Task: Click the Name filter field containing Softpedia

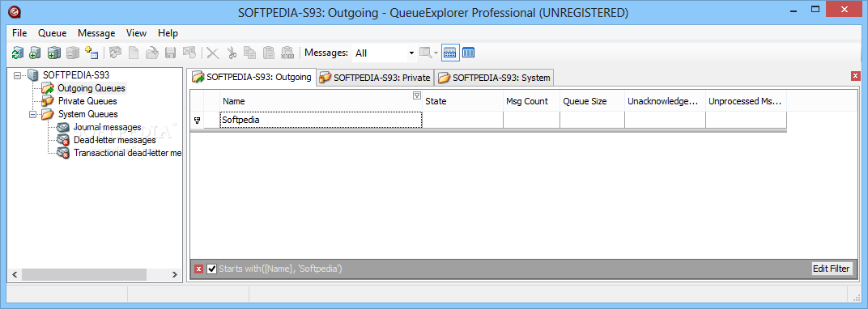Action: [x=321, y=120]
